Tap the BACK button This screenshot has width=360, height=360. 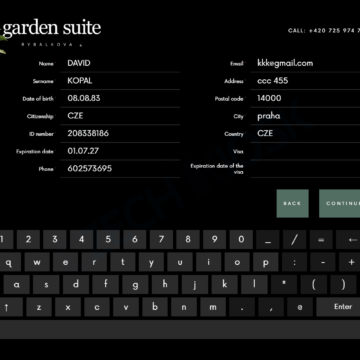pyautogui.click(x=292, y=203)
